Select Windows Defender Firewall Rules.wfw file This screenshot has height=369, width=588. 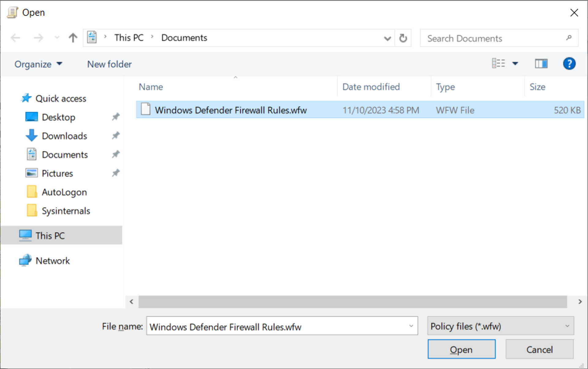click(360, 110)
